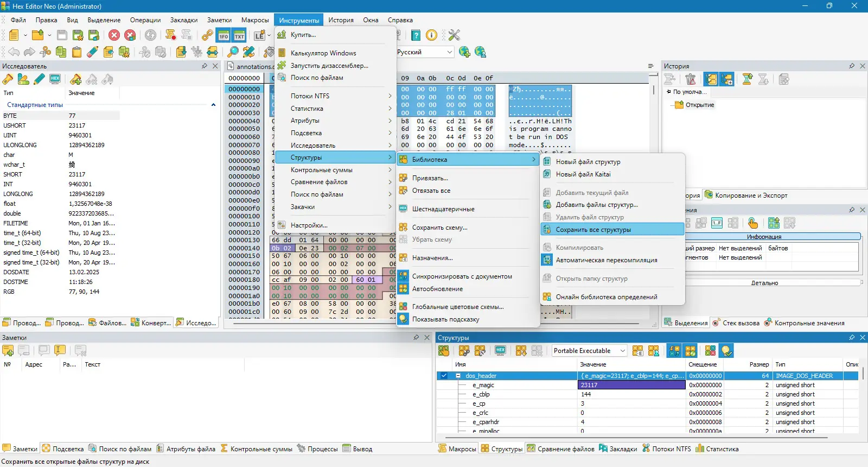Click the hand-on-structure icon in the Структуры toolbar
This screenshot has height=467, width=868.
444,351
